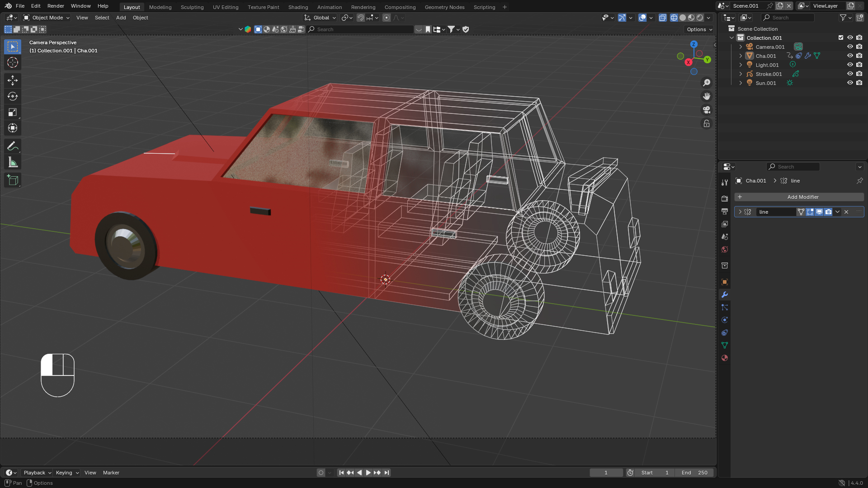Image resolution: width=868 pixels, height=488 pixels.
Task: Open the World properties tab
Action: [725, 249]
